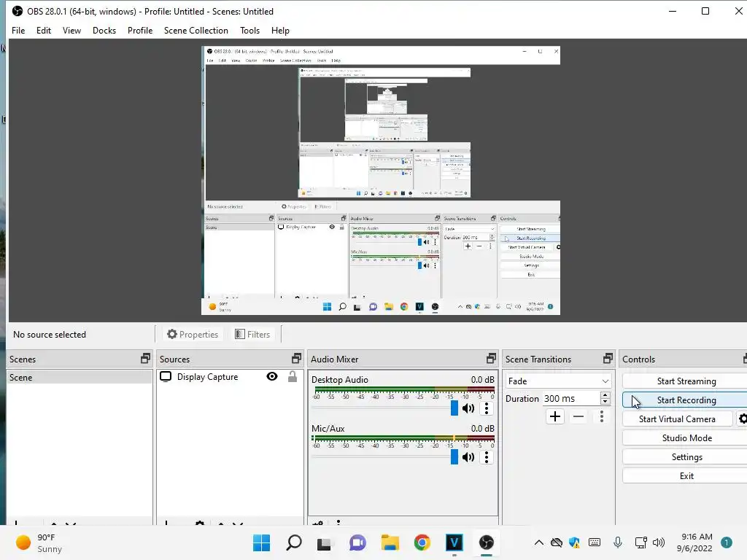Open the Docks menu
Image resolution: width=747 pixels, height=560 pixels.
[x=104, y=31]
